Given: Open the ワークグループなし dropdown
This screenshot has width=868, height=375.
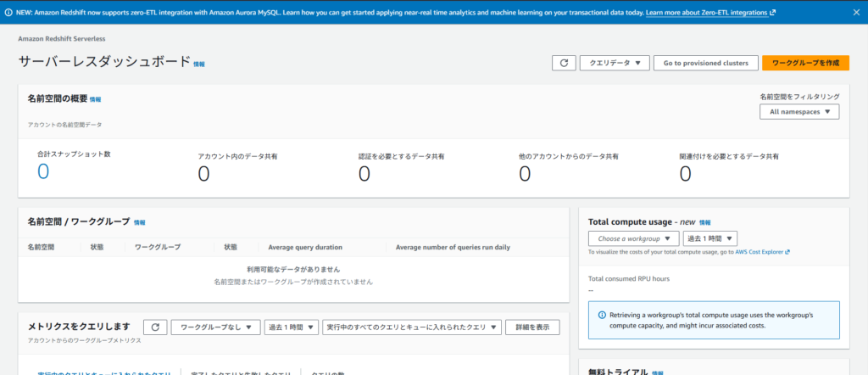Looking at the screenshot, I should 216,327.
